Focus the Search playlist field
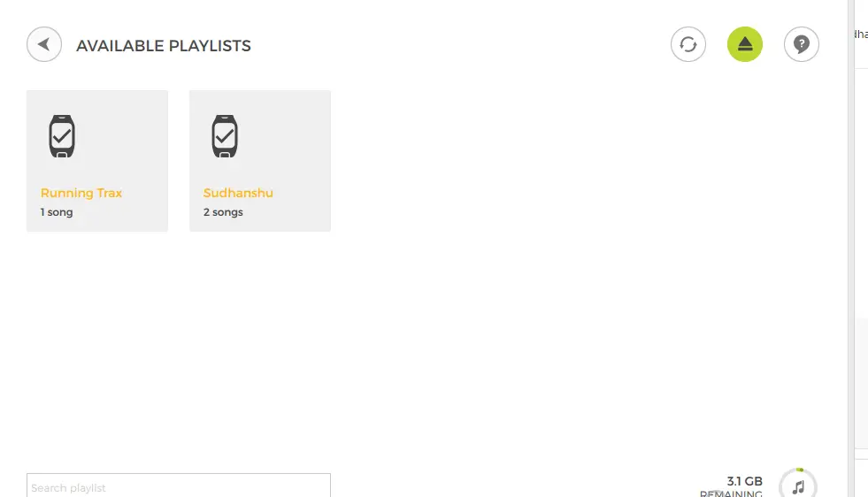The width and height of the screenshot is (868, 497). tap(178, 486)
